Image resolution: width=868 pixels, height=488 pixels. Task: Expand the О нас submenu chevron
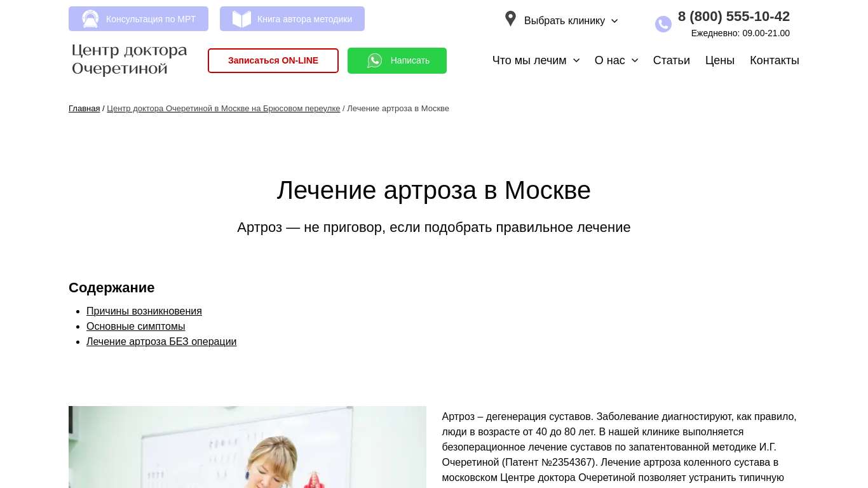coord(635,60)
